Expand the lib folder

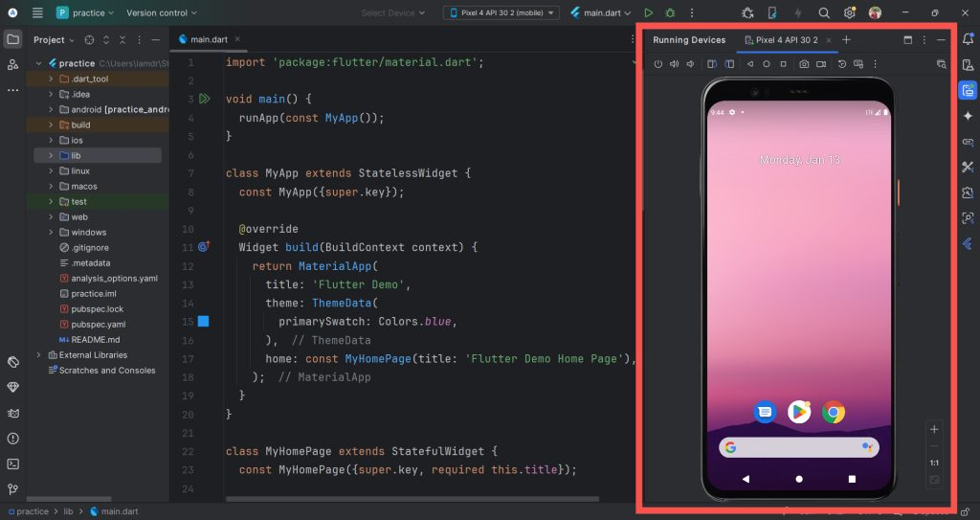51,156
